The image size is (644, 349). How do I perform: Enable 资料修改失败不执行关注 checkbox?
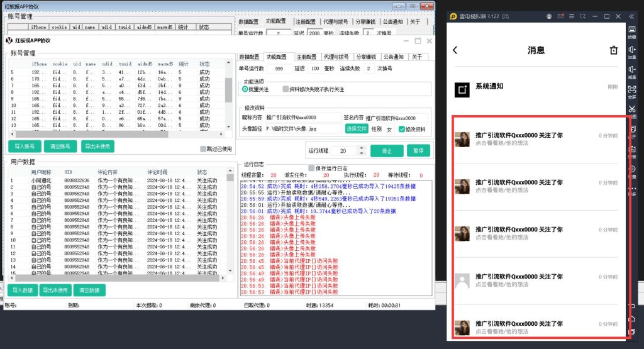tap(286, 89)
